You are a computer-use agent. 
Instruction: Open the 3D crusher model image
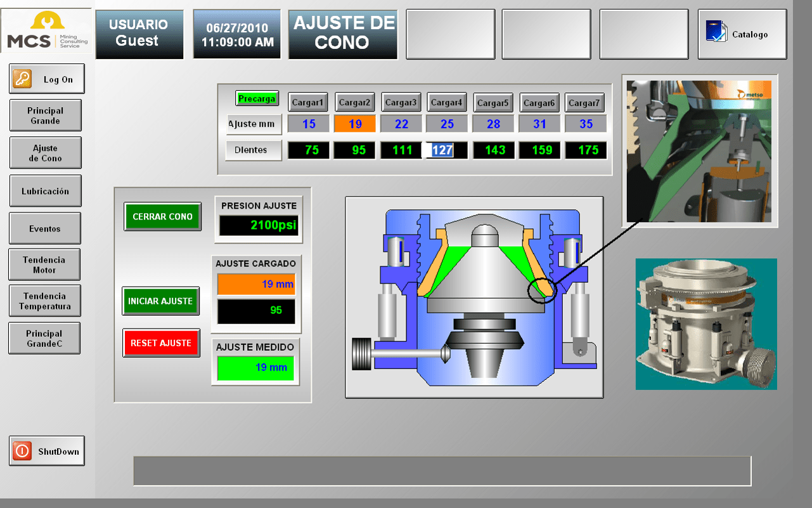point(706,323)
